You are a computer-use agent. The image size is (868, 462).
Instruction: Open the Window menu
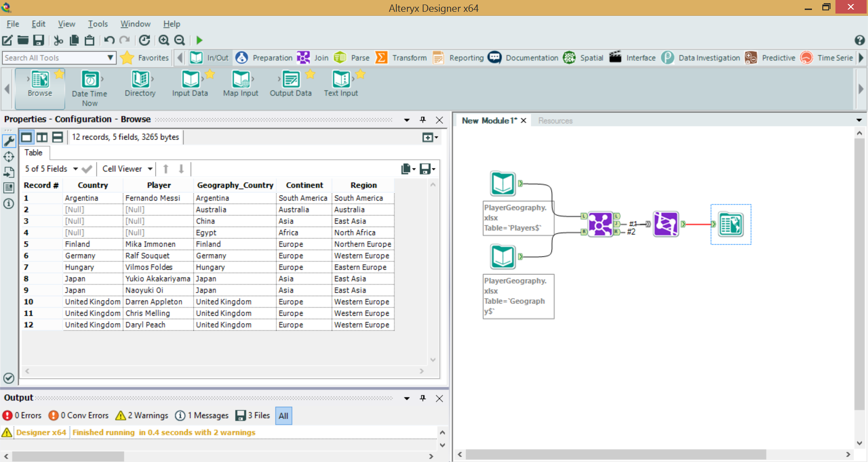(135, 24)
